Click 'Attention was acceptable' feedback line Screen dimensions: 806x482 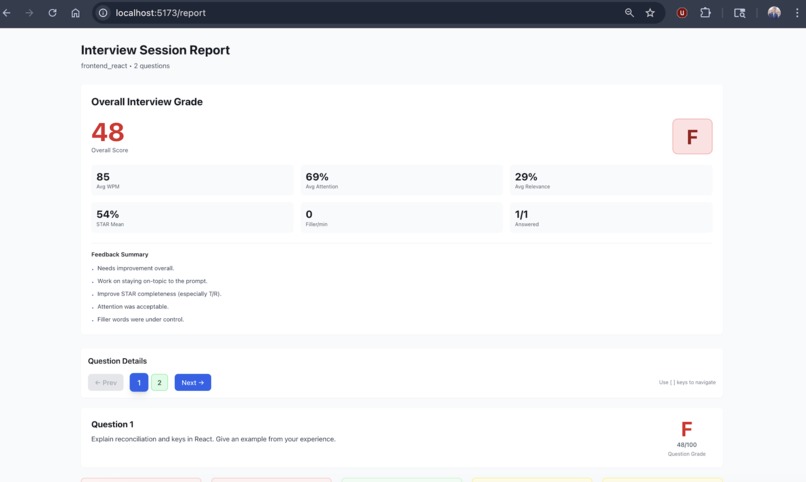click(x=133, y=307)
